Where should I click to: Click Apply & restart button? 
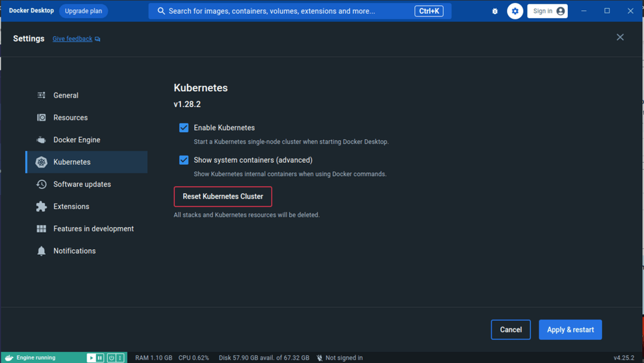point(570,330)
